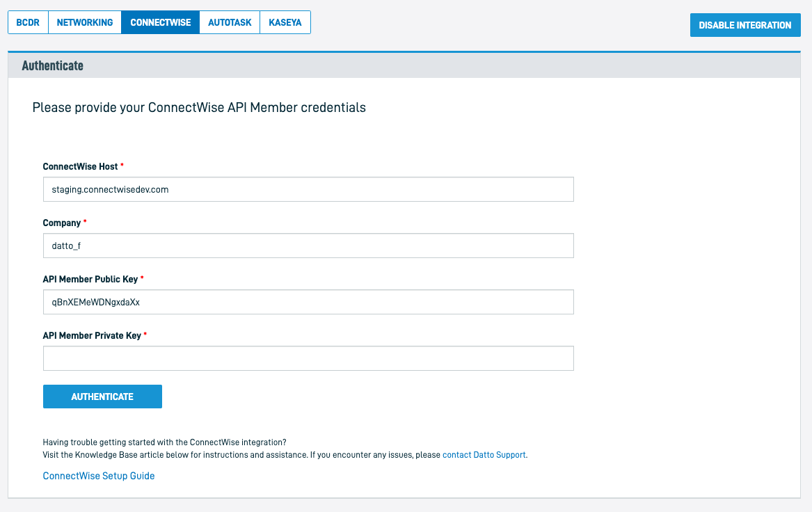812x512 pixels.
Task: Click the 'ConnectWise Host' field label
Action: pyautogui.click(x=80, y=167)
